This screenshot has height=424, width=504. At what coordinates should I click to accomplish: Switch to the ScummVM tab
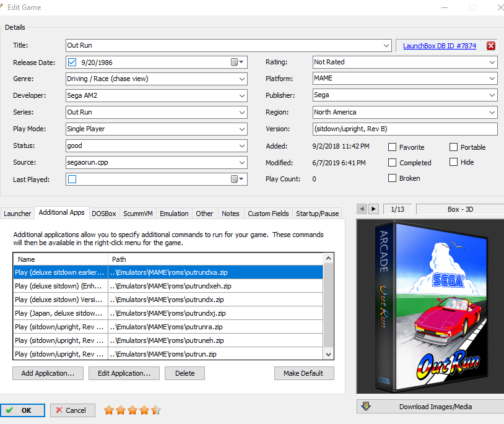pos(138,214)
